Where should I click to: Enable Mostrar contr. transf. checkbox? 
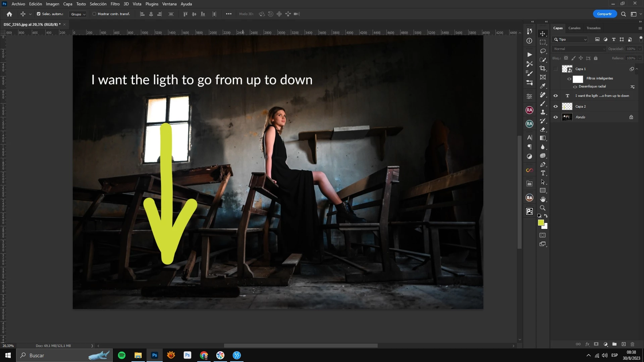point(94,14)
